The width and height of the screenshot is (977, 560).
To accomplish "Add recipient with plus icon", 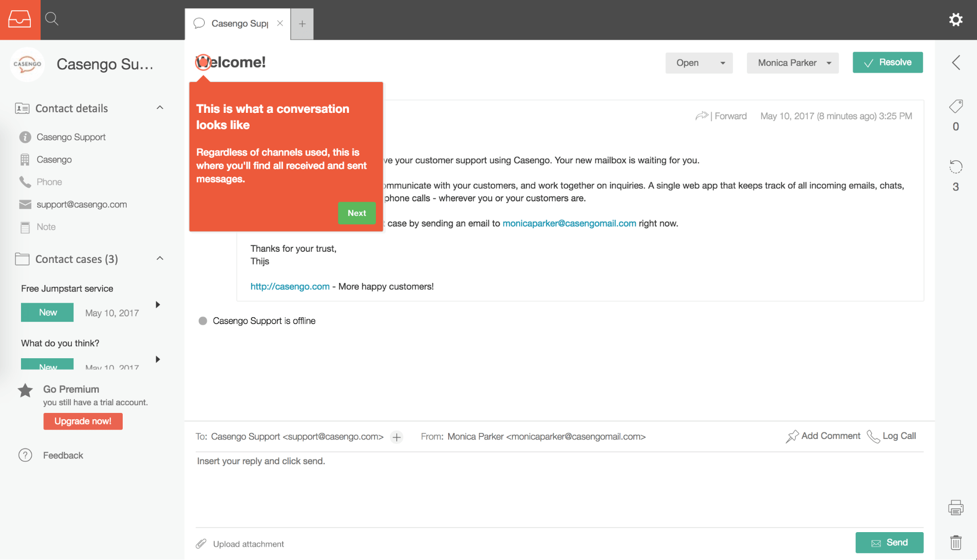I will pyautogui.click(x=397, y=437).
